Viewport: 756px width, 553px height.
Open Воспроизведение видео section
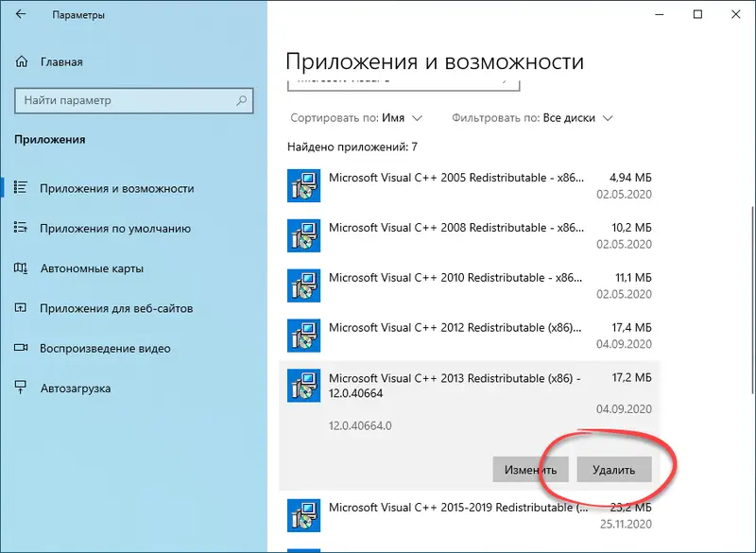coord(133,348)
